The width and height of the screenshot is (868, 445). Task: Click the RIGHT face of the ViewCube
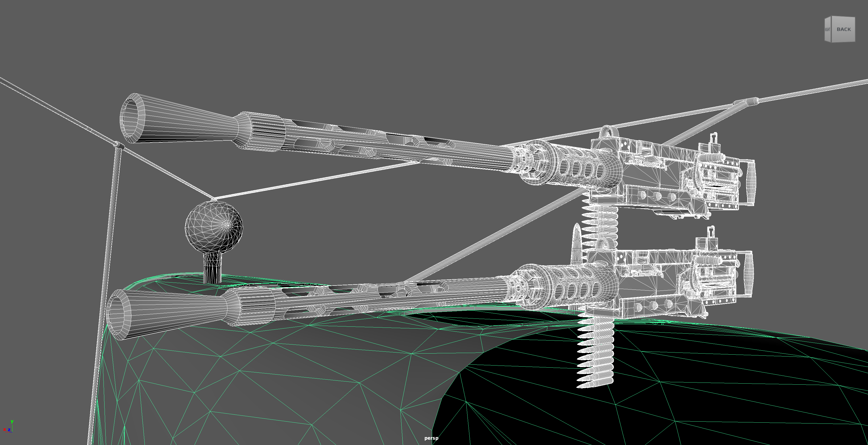828,29
